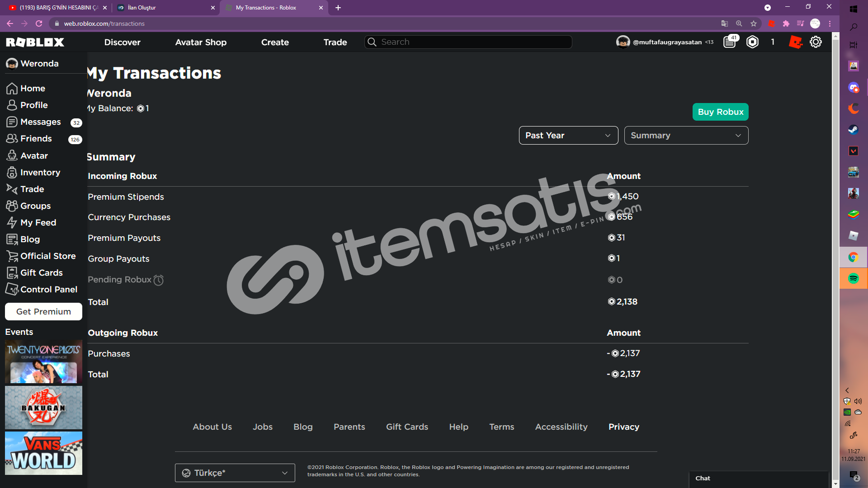Open a new browser tab

338,8
